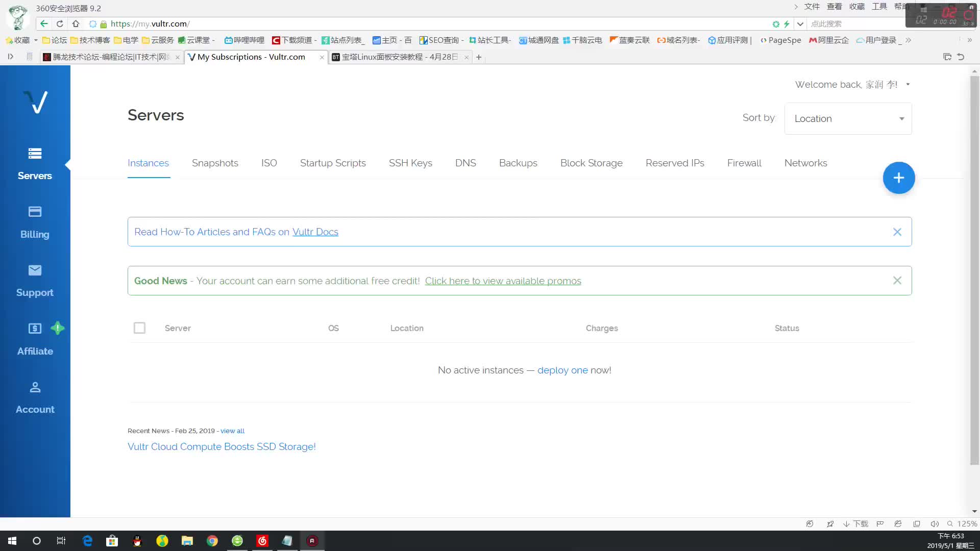Open the 工具 browser menu
Viewport: 980px width, 551px height.
click(879, 7)
